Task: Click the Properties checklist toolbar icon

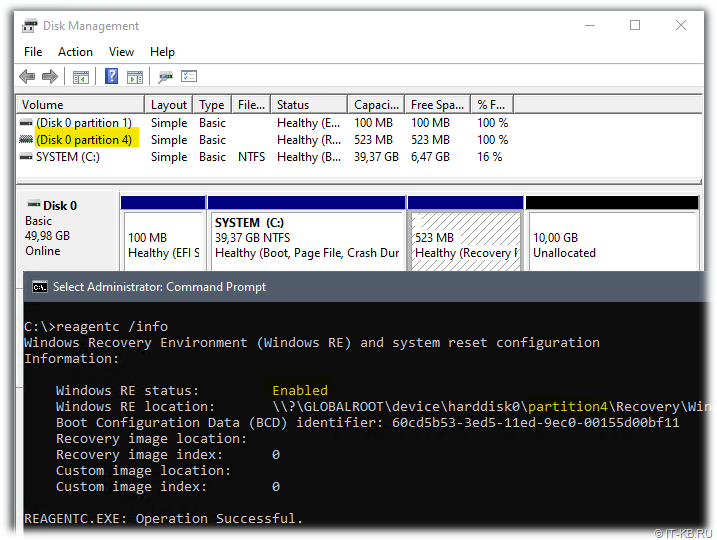Action: pos(189,76)
